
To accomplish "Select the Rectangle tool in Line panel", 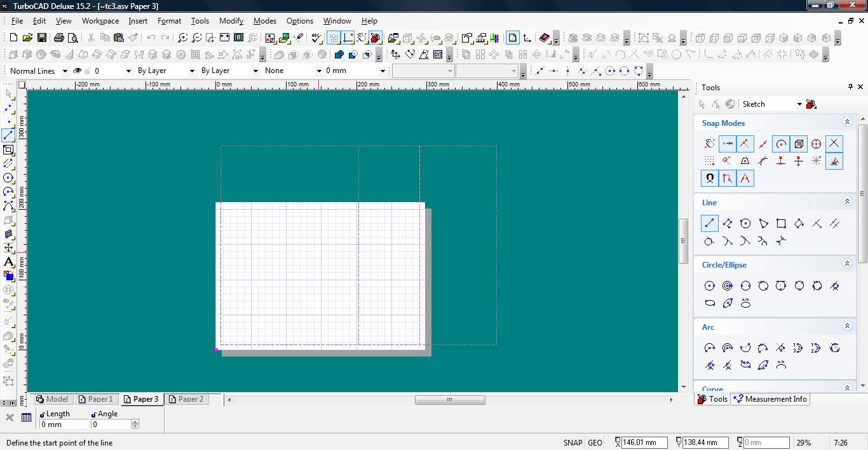I will point(781,224).
